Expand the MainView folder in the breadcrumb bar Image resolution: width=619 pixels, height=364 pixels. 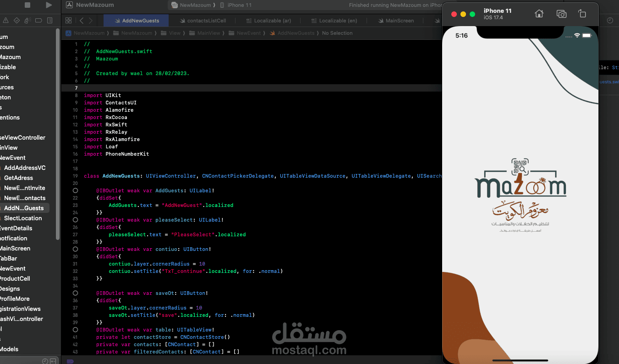[x=208, y=33]
